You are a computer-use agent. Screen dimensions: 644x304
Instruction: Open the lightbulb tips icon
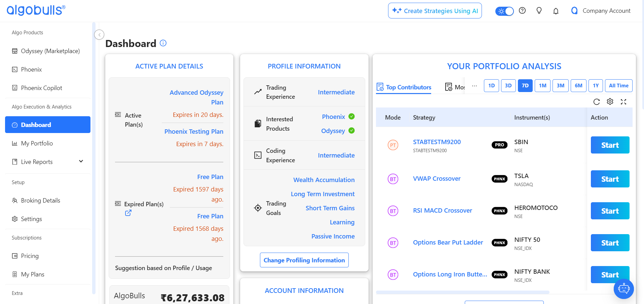click(x=539, y=11)
